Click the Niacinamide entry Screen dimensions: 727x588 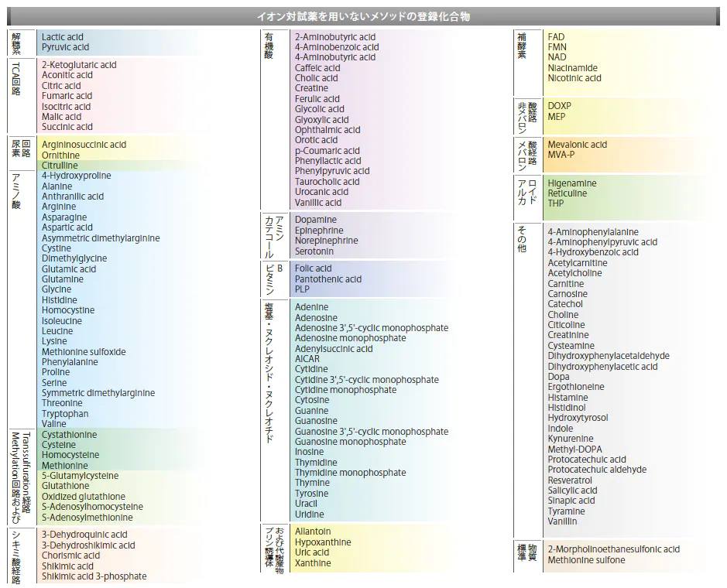coord(573,68)
